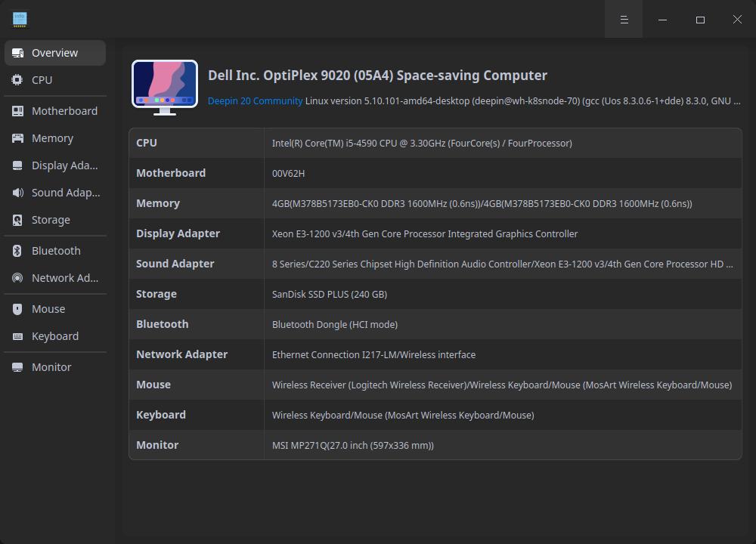The width and height of the screenshot is (756, 544).
Task: Click the Keyboard row value in overview table
Action: pos(403,416)
